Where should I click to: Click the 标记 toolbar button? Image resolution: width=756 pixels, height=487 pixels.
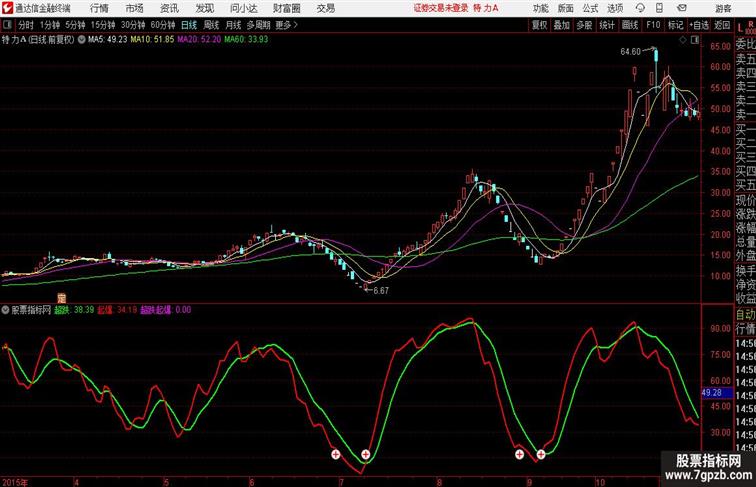click(675, 25)
